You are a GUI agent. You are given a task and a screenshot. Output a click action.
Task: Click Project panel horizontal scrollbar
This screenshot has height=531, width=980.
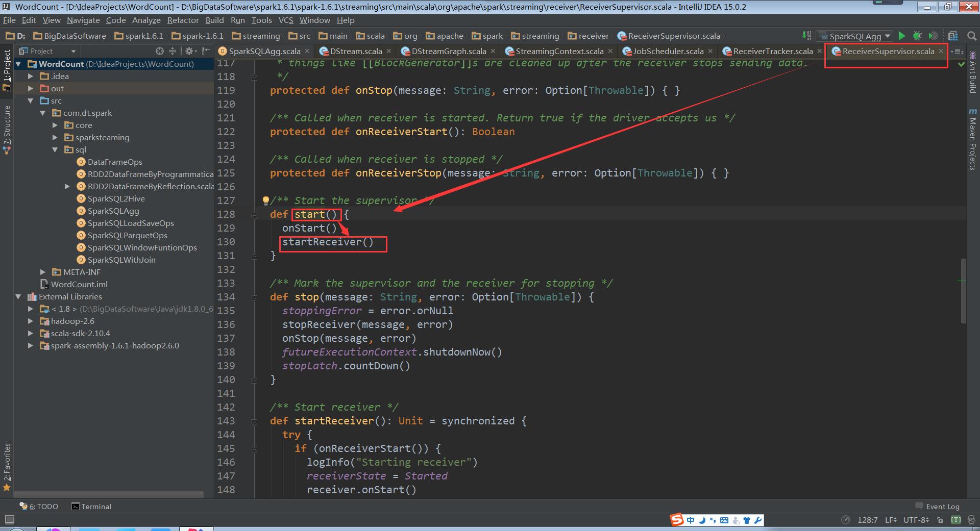pos(109,494)
